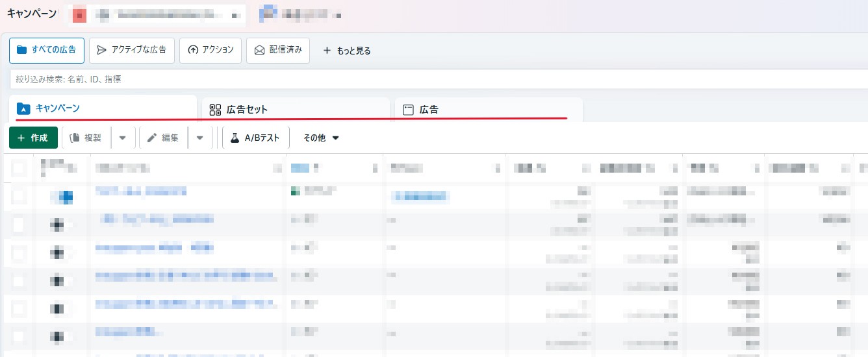Open the アクション view button
The width and height of the screenshot is (868, 357).
[x=211, y=50]
